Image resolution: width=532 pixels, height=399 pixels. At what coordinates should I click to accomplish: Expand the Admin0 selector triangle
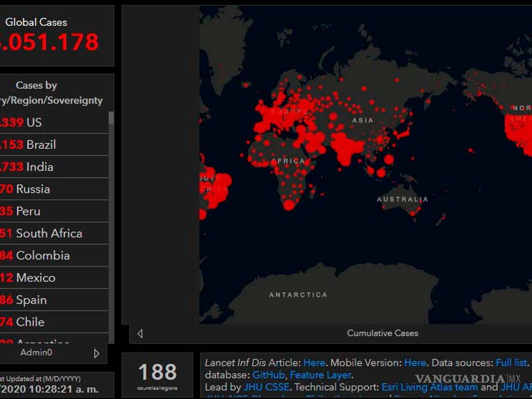point(96,353)
